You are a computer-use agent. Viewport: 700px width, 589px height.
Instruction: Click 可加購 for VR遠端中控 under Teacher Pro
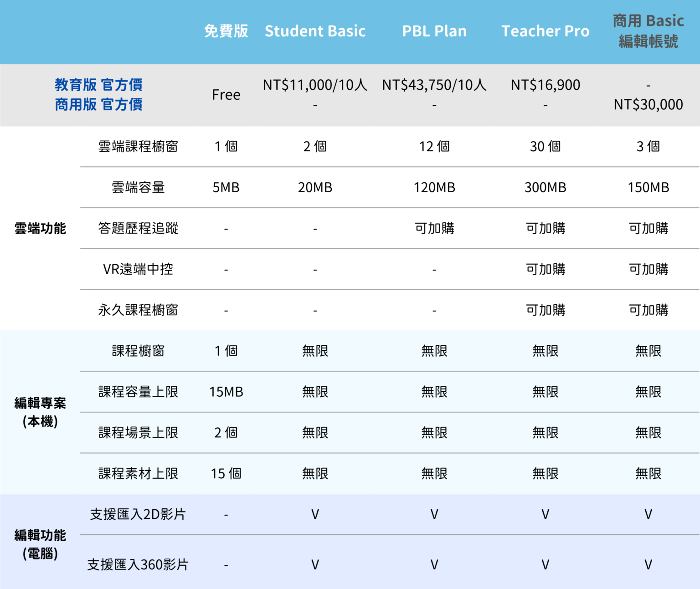(546, 269)
